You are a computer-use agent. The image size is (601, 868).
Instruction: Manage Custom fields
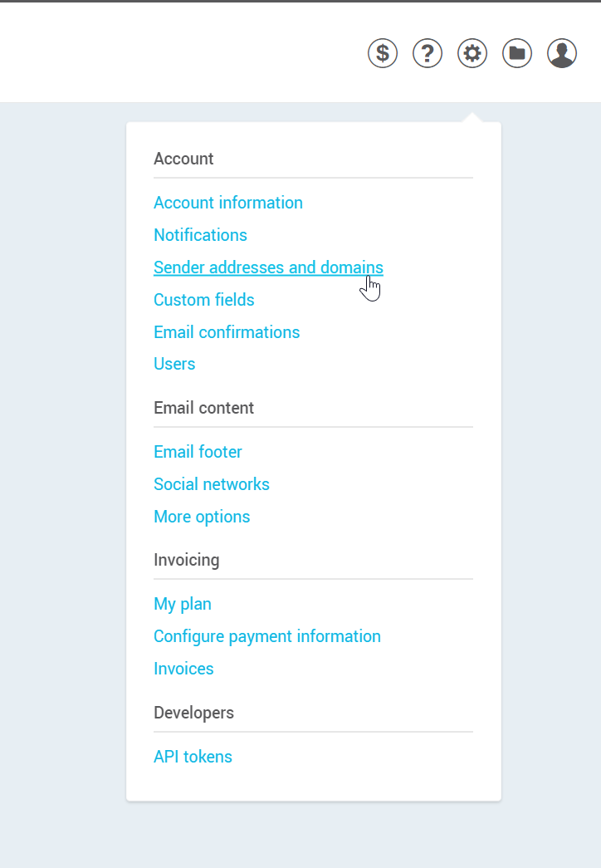tap(203, 300)
